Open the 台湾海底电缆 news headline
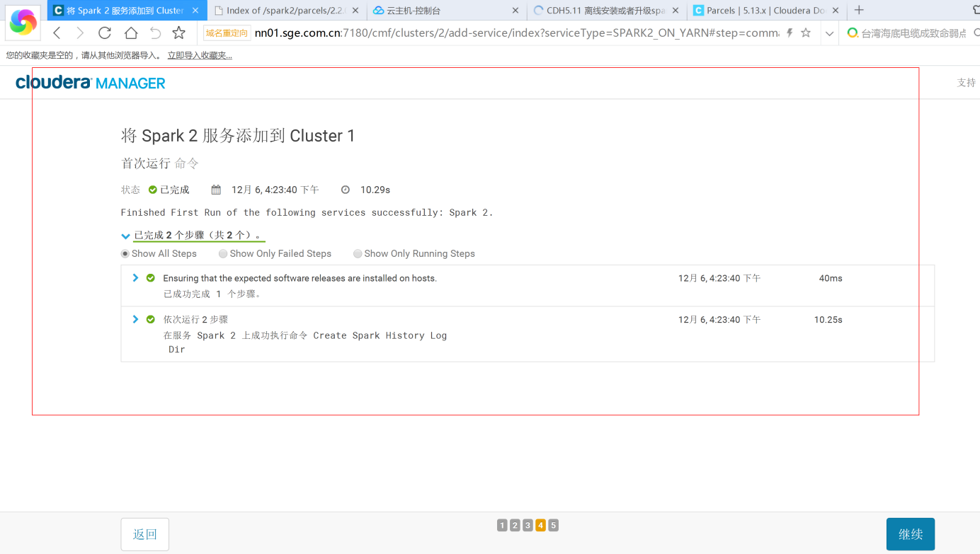The image size is (980, 554). tap(913, 33)
